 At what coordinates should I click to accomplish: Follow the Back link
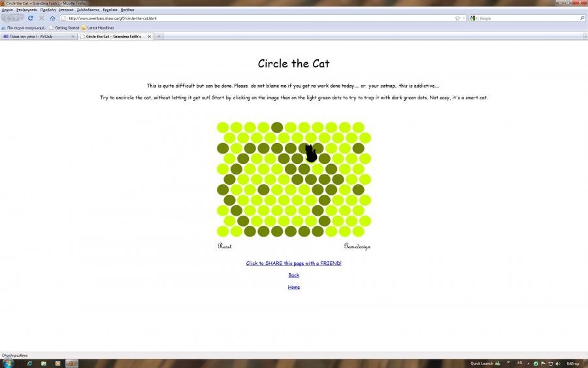[x=293, y=275]
